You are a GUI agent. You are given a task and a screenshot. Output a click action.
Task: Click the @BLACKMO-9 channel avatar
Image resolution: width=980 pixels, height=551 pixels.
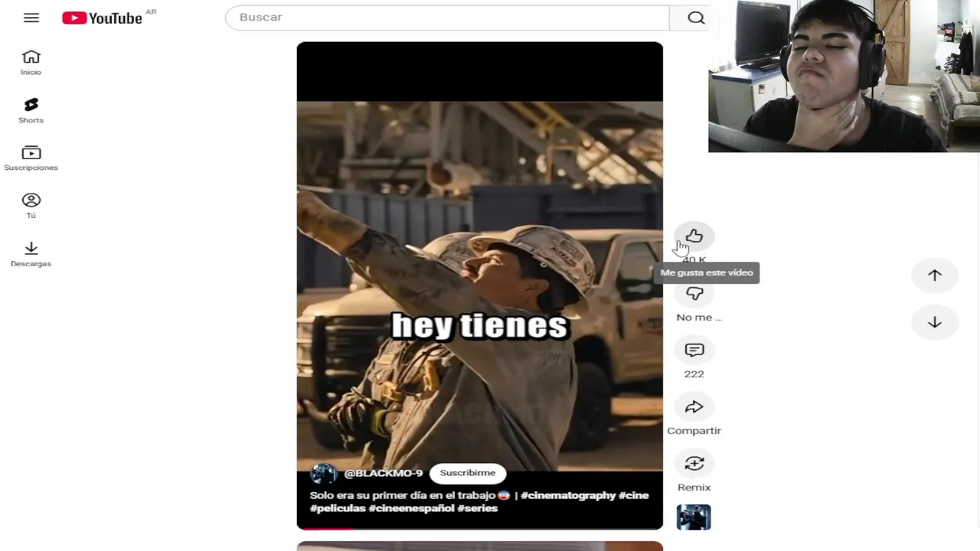click(x=323, y=474)
